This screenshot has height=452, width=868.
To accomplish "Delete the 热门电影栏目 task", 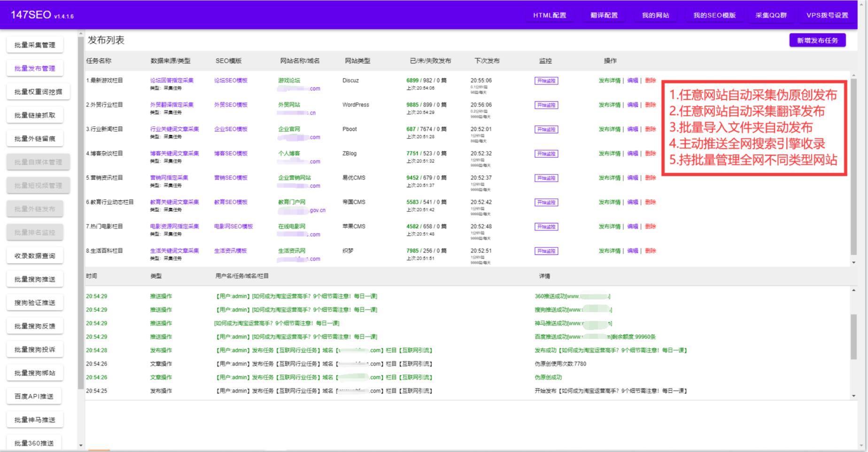I will (651, 226).
